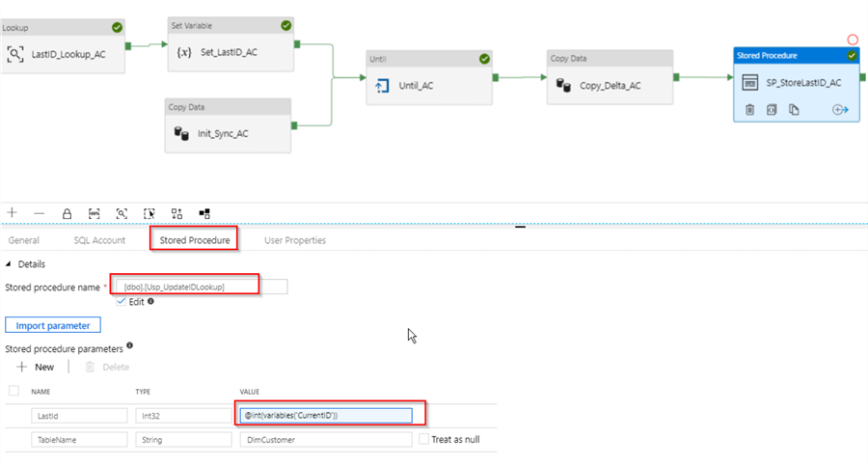Show info for Stored procedure parameters
The image size is (868, 466).
pos(129,345)
